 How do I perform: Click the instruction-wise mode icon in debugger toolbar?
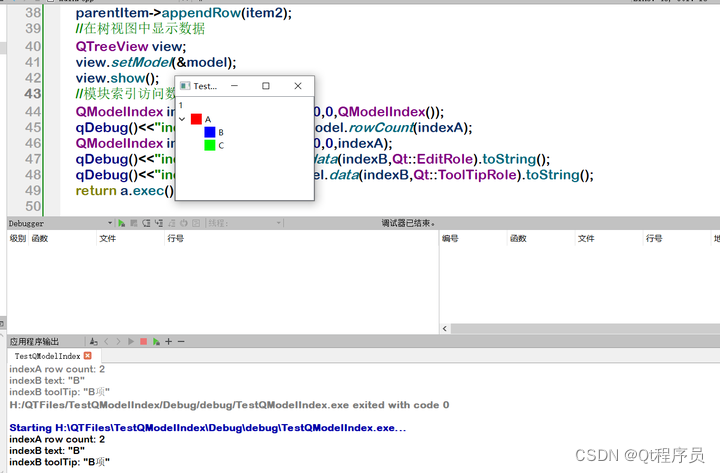(196, 223)
